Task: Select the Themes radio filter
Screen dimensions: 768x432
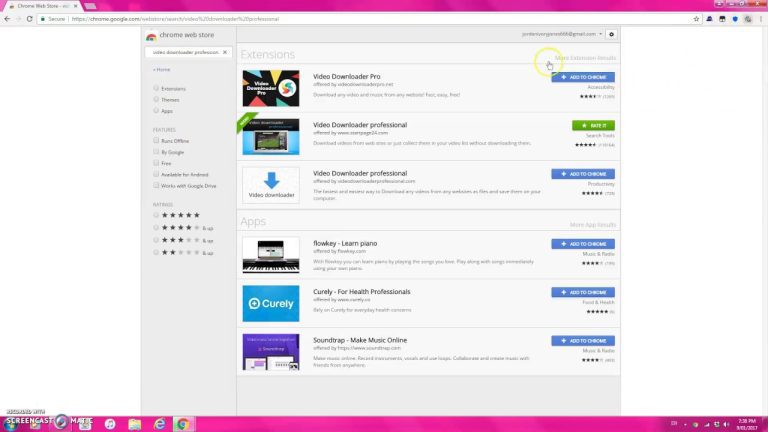Action: (x=156, y=99)
